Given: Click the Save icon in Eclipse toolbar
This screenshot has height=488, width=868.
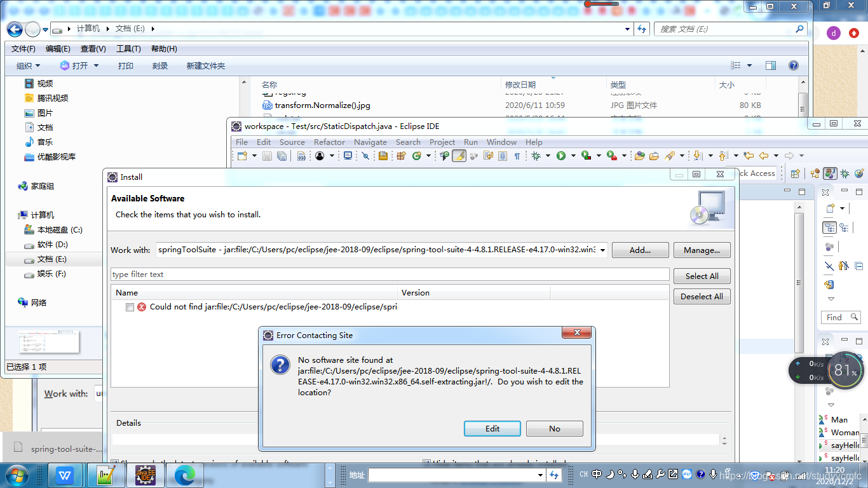Looking at the screenshot, I should [267, 156].
